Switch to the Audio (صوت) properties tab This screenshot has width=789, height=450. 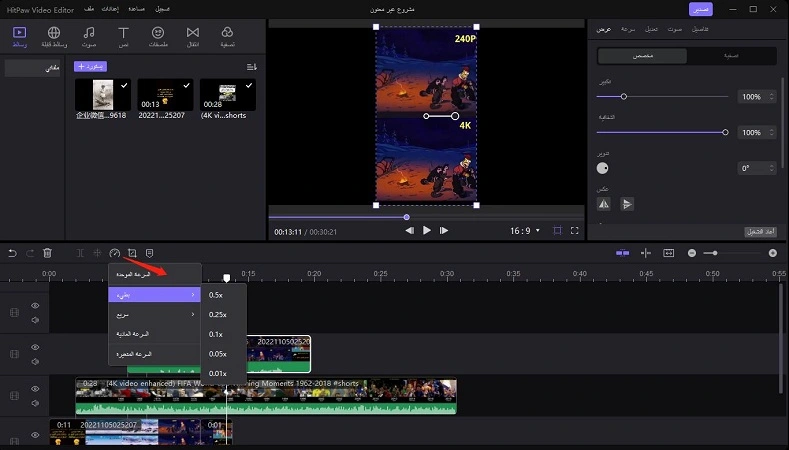675,29
